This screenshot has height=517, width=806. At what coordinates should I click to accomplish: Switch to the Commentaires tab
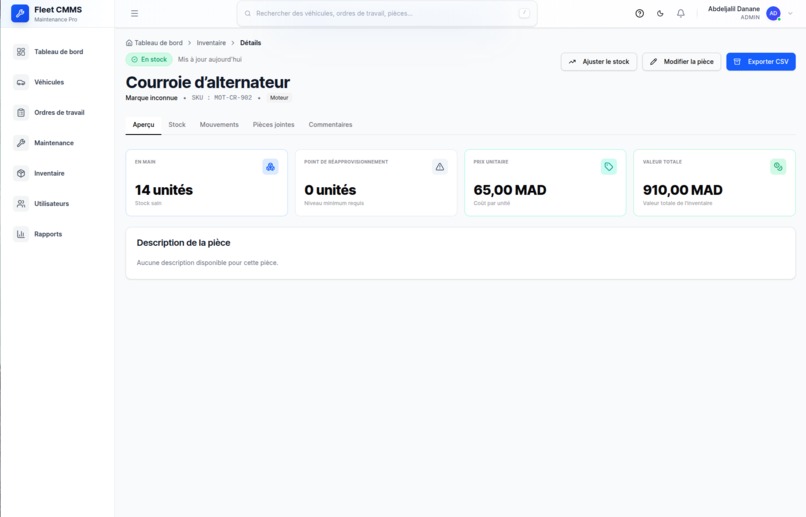[331, 125]
